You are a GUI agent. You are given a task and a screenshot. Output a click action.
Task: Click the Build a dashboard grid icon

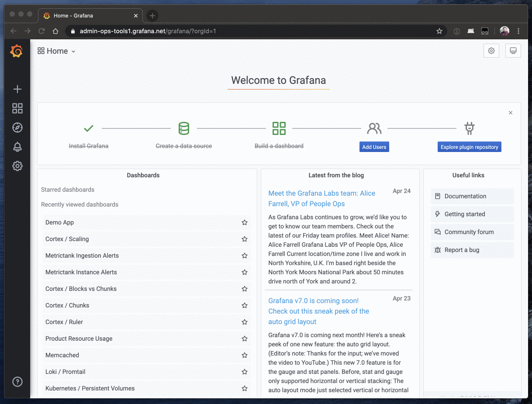279,128
